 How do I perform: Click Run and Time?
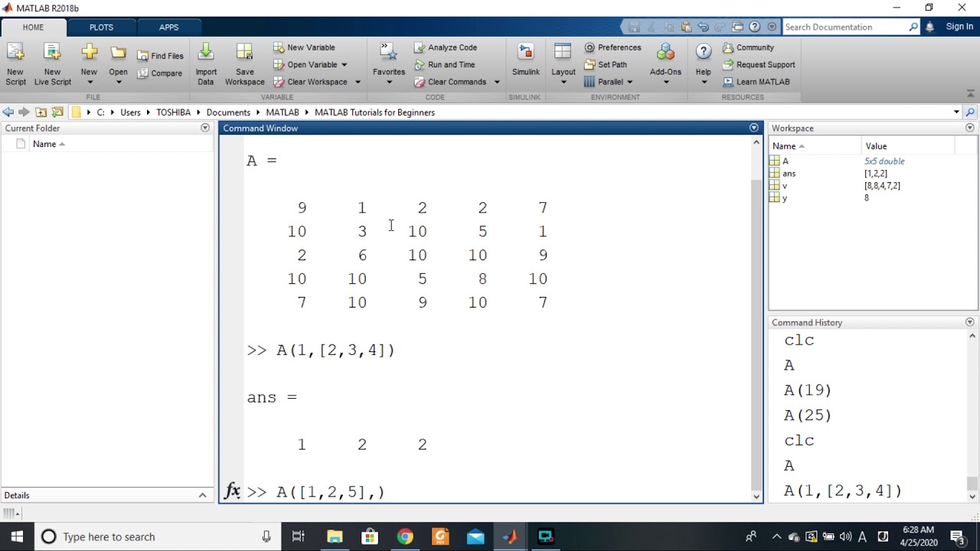(x=445, y=64)
